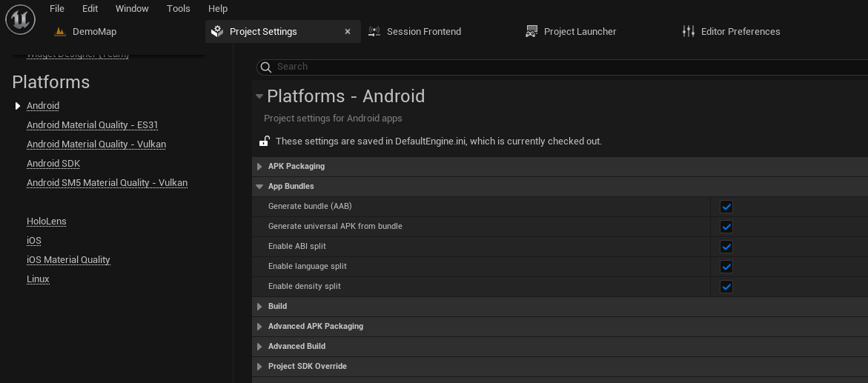Viewport: 868px width, 383px height.
Task: Switch to the DemoMap tab
Action: coord(94,32)
